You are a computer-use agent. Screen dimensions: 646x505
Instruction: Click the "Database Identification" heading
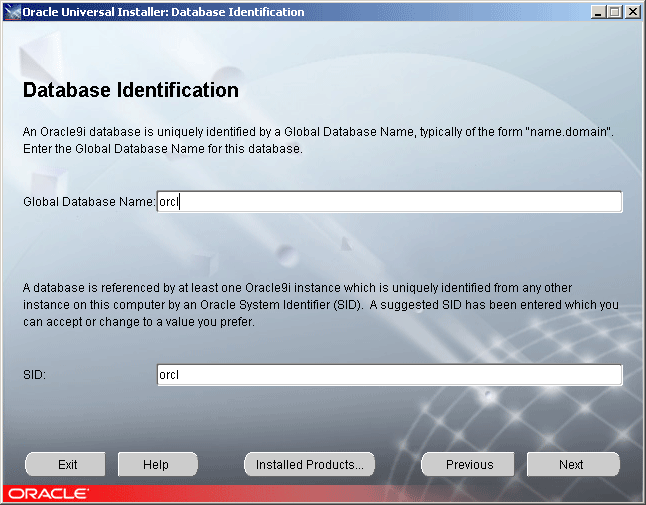[131, 90]
